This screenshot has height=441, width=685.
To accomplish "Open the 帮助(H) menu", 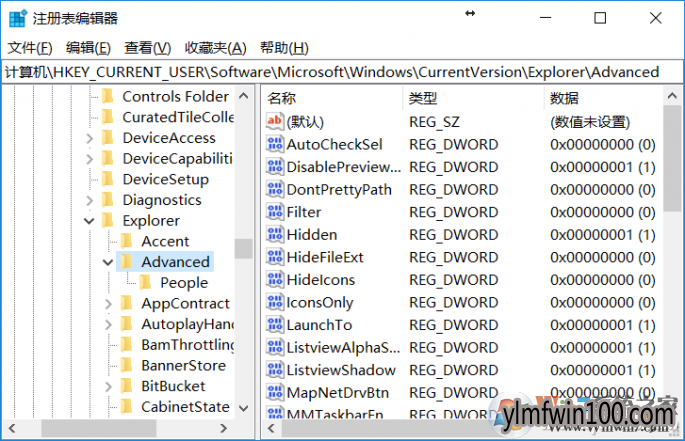I will coord(284,47).
